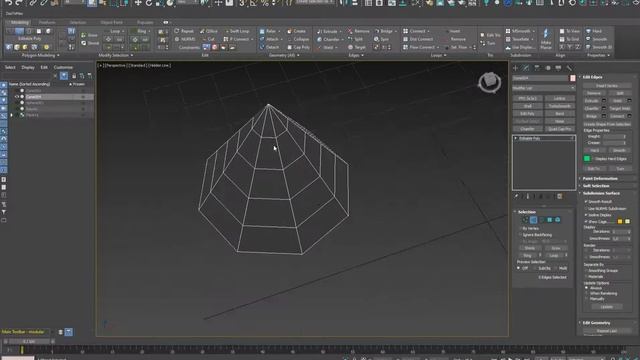Click the Detach tool in Geometry group

pos(269,47)
